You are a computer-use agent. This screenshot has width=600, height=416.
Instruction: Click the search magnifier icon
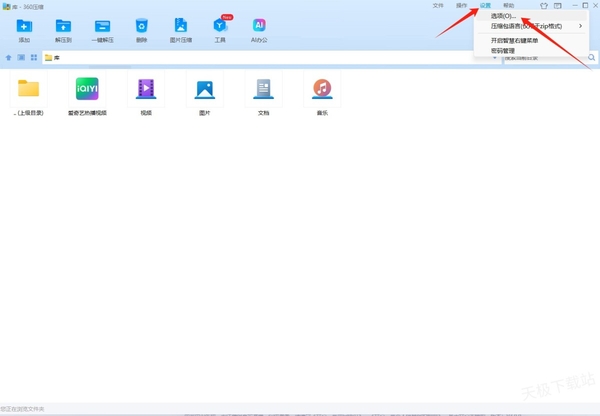591,58
